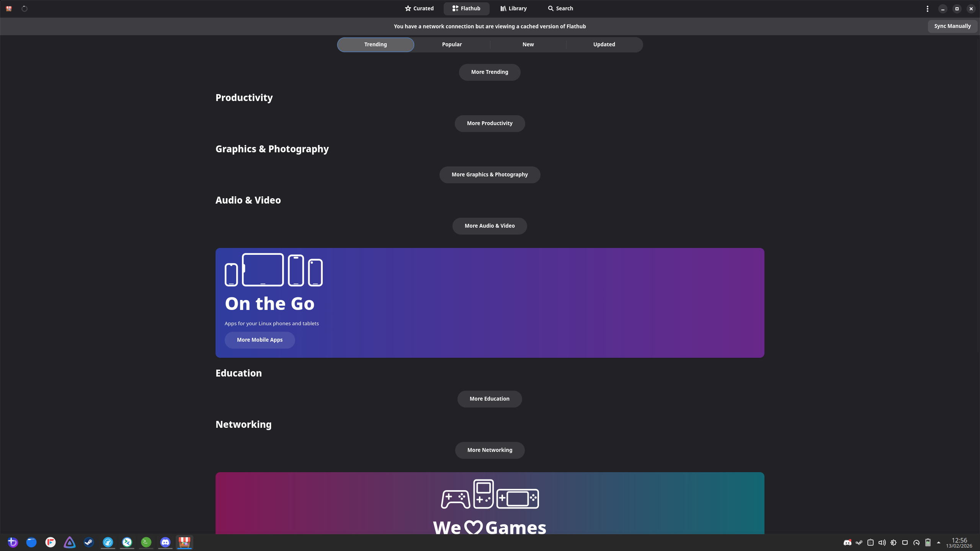Select the Trending toggle

tap(375, 44)
